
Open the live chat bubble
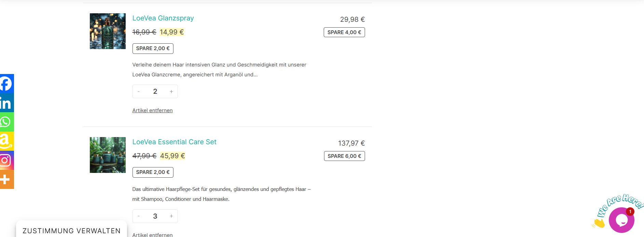(621, 220)
